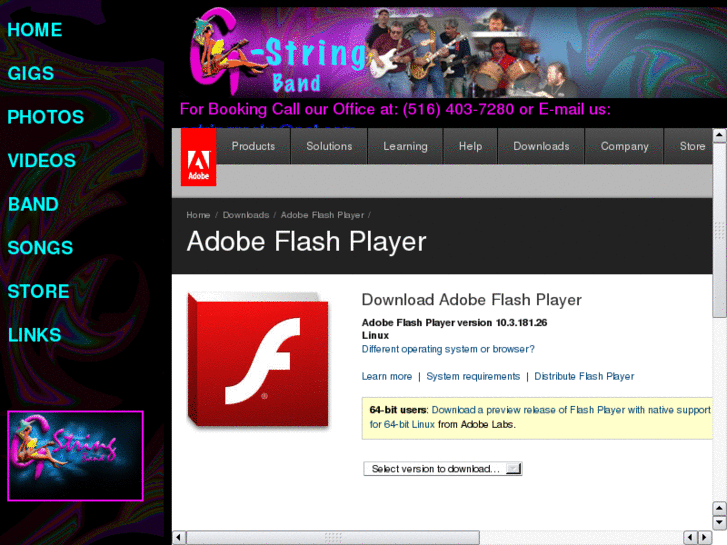Open the Adobe Help menu
The width and height of the screenshot is (727, 545).
coord(470,146)
